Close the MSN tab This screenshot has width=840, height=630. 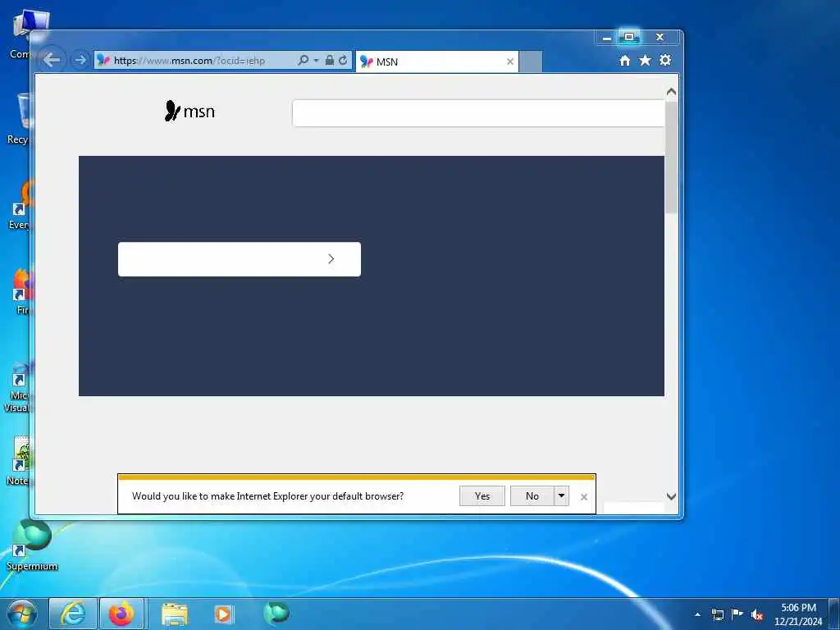510,62
